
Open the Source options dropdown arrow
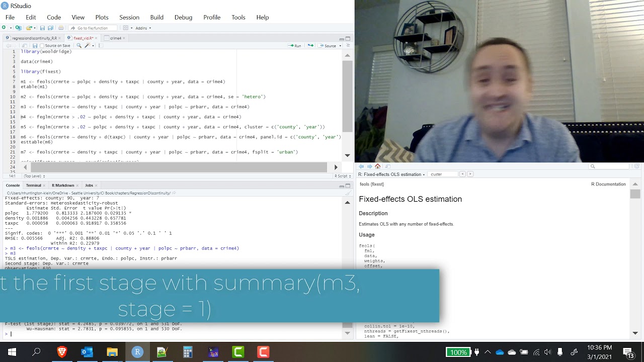coord(340,46)
